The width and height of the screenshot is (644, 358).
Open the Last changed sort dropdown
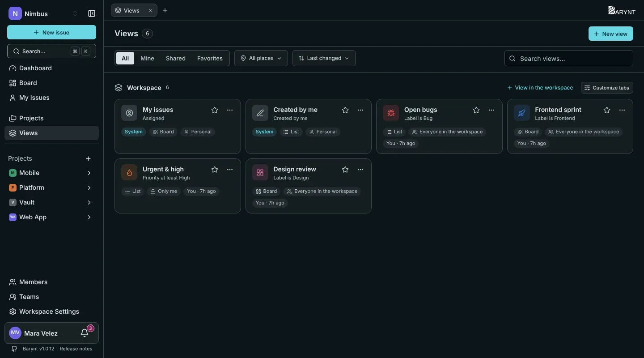(324, 58)
